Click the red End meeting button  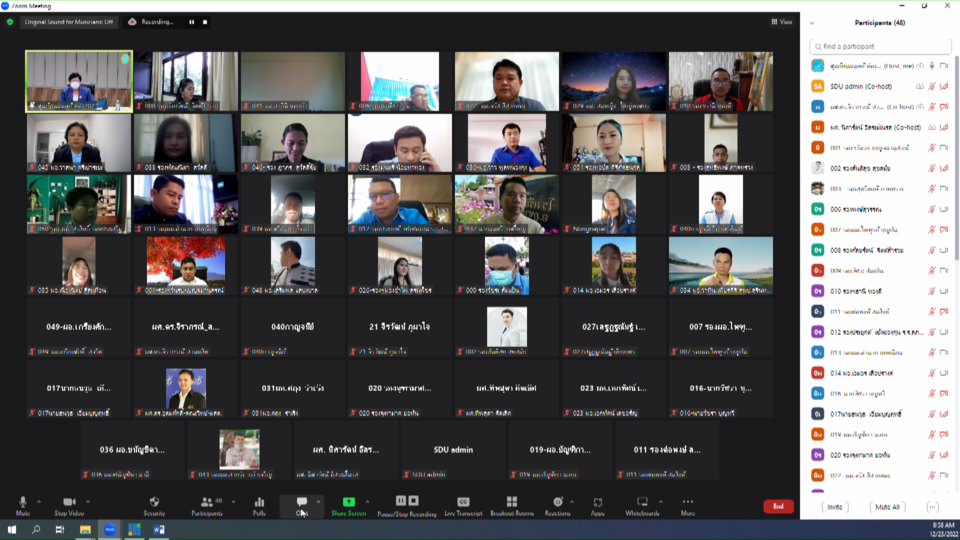coord(778,506)
